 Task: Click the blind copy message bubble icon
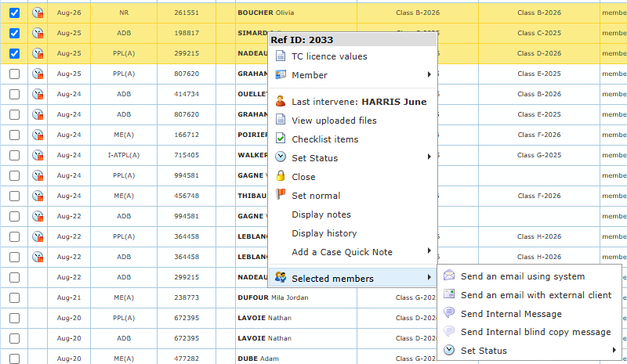(449, 331)
